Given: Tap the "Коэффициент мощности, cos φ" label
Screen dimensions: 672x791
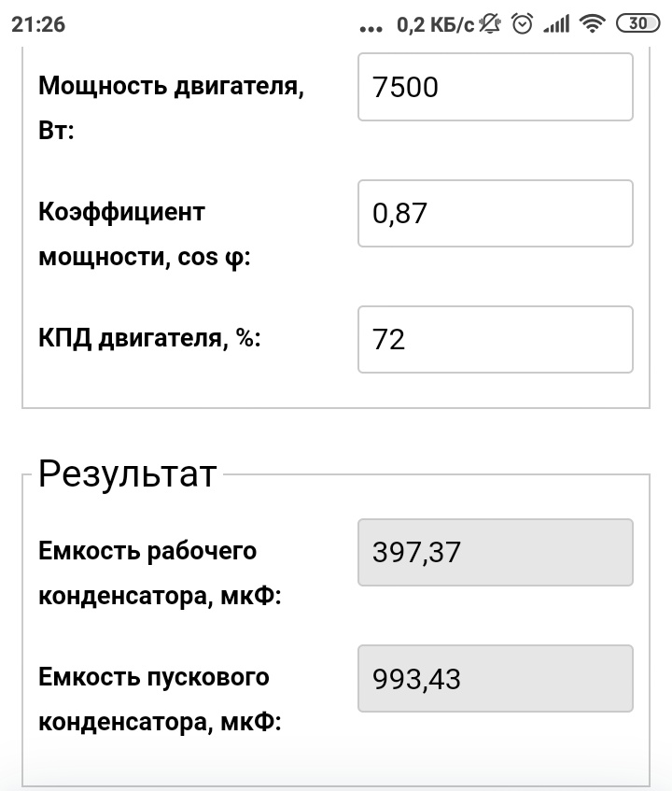Looking at the screenshot, I should (145, 234).
